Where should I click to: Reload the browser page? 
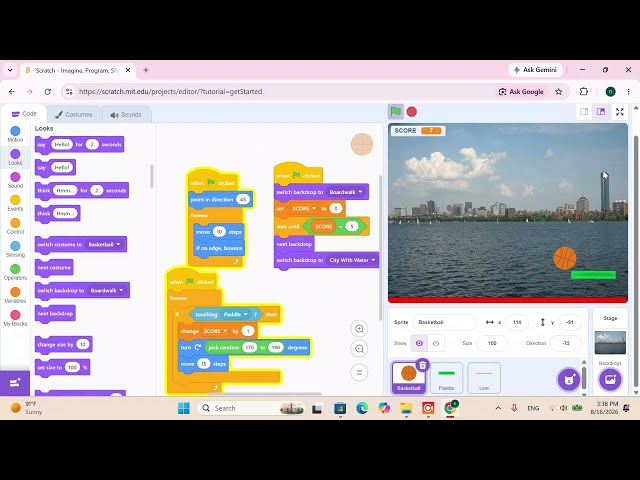click(48, 91)
